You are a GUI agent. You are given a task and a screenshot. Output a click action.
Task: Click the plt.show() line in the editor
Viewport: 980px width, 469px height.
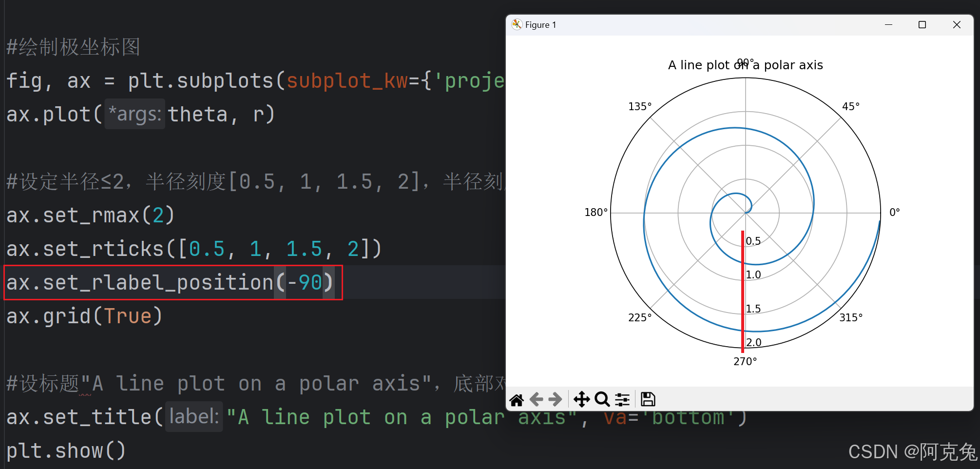(x=65, y=450)
